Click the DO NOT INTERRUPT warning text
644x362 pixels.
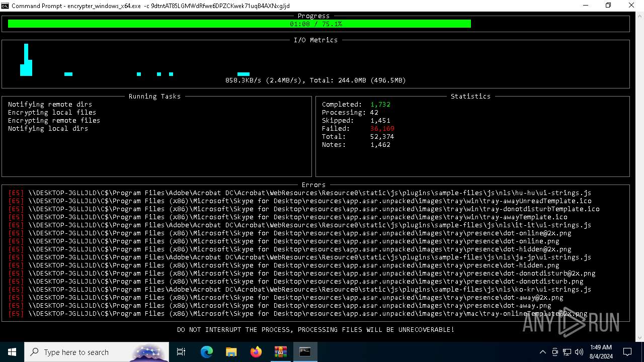pos(315,329)
